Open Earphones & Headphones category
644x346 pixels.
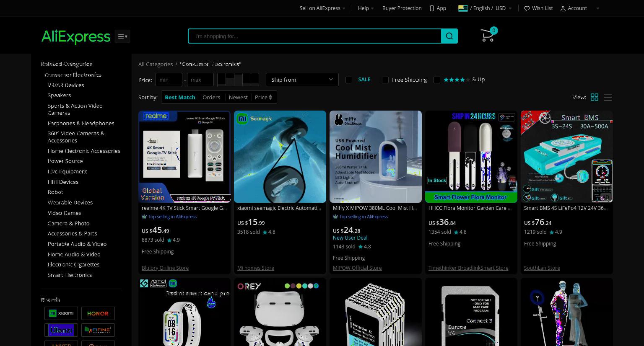tap(81, 123)
